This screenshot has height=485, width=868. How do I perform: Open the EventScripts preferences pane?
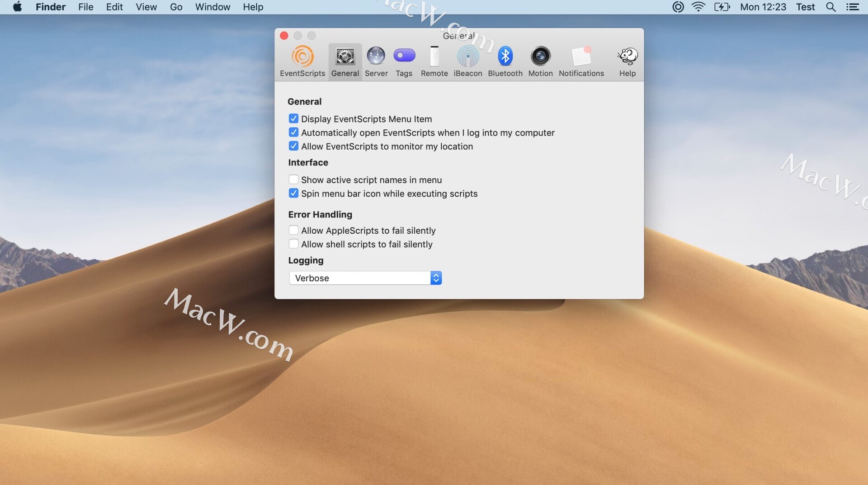(302, 62)
